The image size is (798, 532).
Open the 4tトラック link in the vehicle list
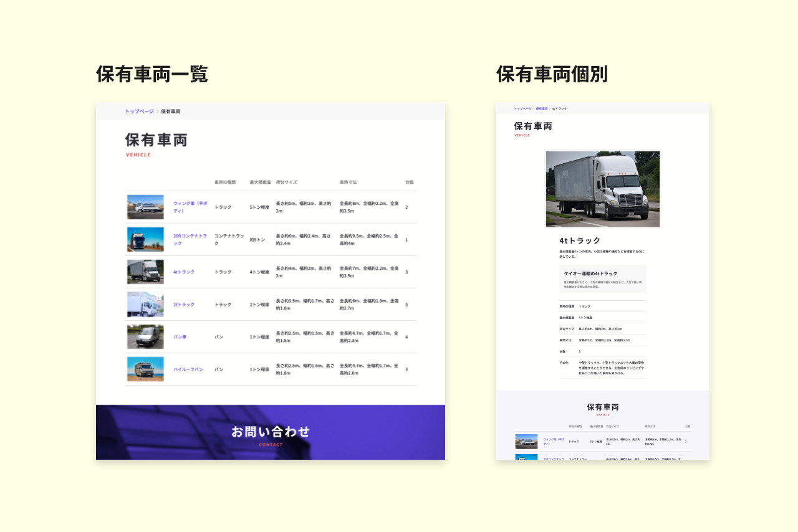[184, 272]
